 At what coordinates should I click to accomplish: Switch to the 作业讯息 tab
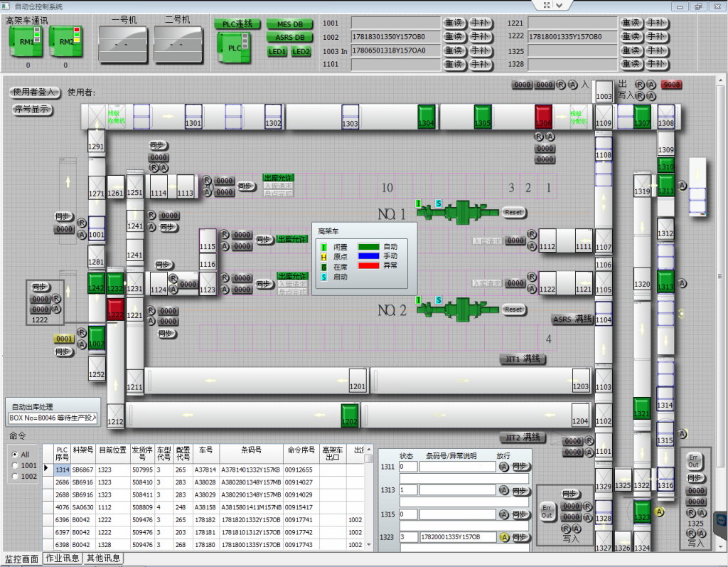click(x=63, y=558)
